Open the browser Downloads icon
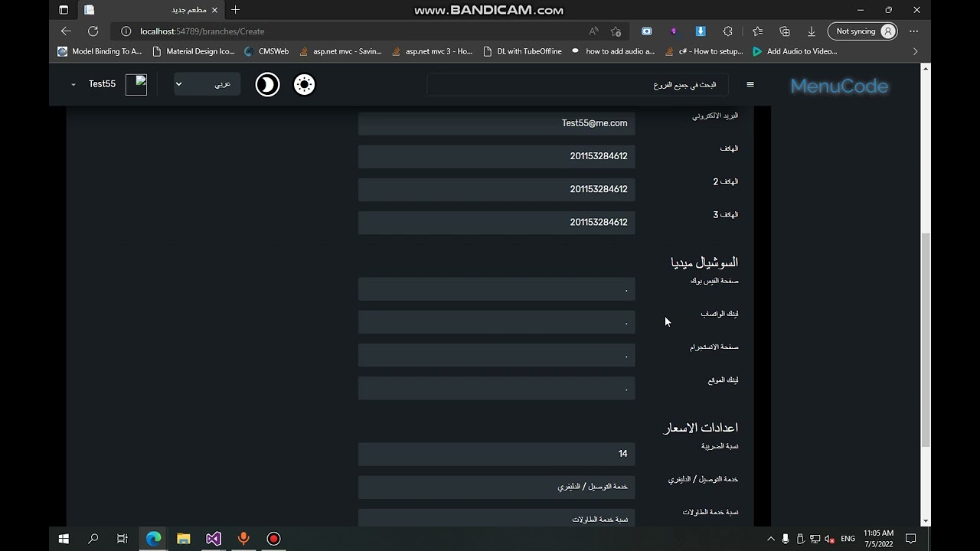The image size is (980, 551). coord(812,31)
